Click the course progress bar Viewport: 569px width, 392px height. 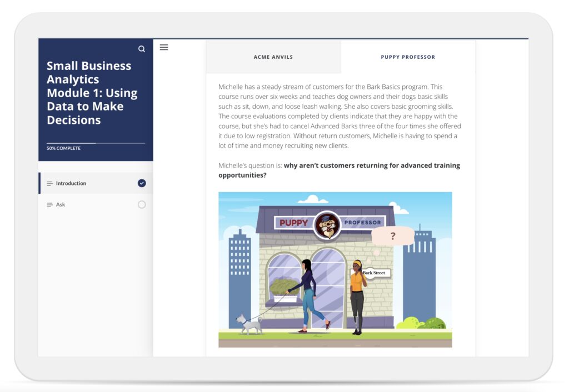pos(96,143)
